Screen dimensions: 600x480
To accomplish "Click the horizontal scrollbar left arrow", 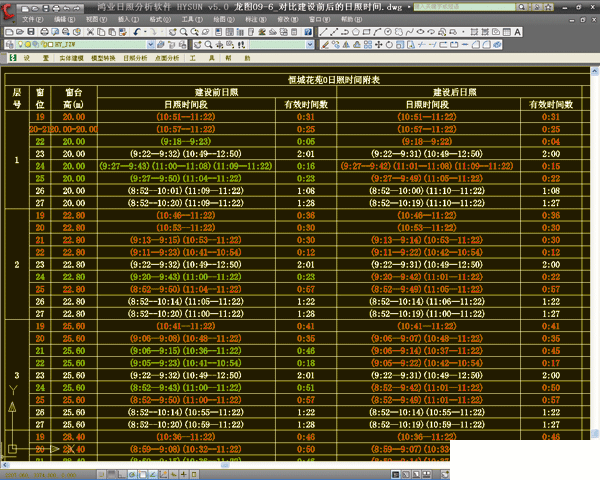I will click(5, 465).
